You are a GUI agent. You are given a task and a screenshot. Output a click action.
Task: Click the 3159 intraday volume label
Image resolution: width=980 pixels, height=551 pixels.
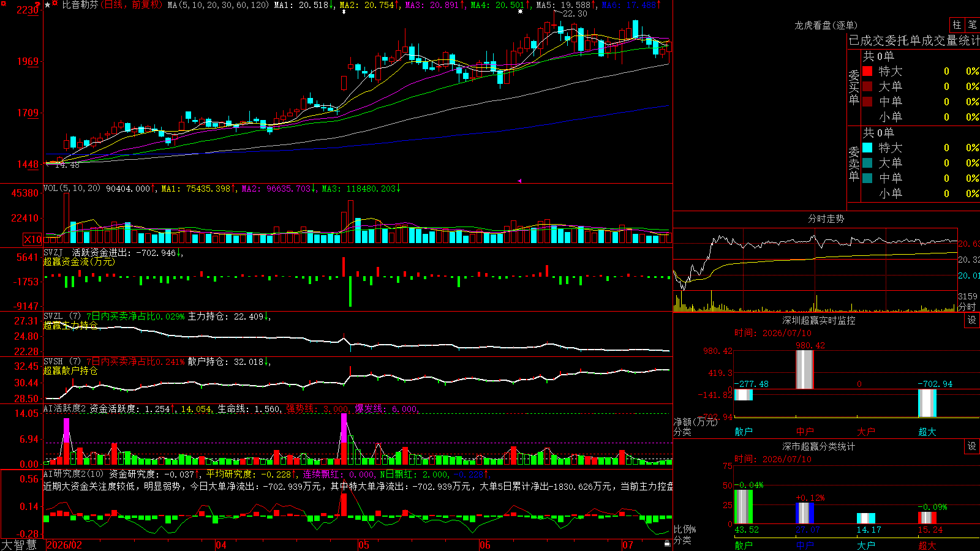coord(968,296)
